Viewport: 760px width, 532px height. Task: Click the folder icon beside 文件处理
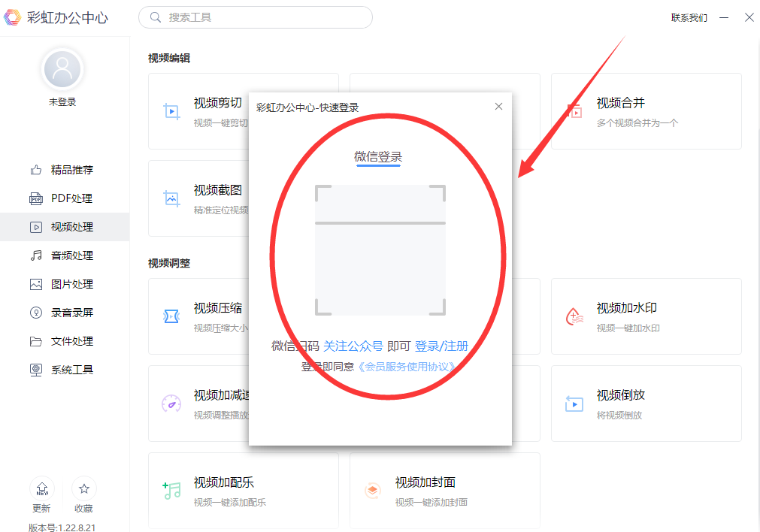36,341
